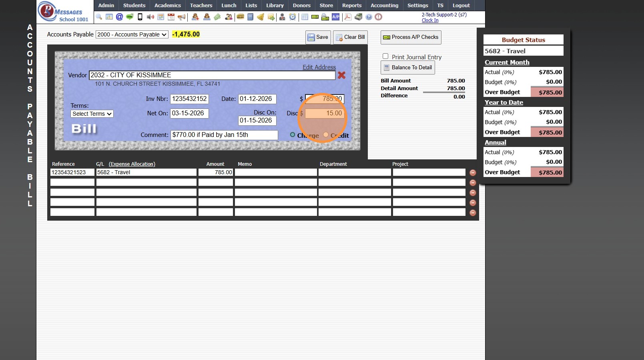Click the green chat bubble icon
Screen dimensions: 644x360
tap(130, 17)
